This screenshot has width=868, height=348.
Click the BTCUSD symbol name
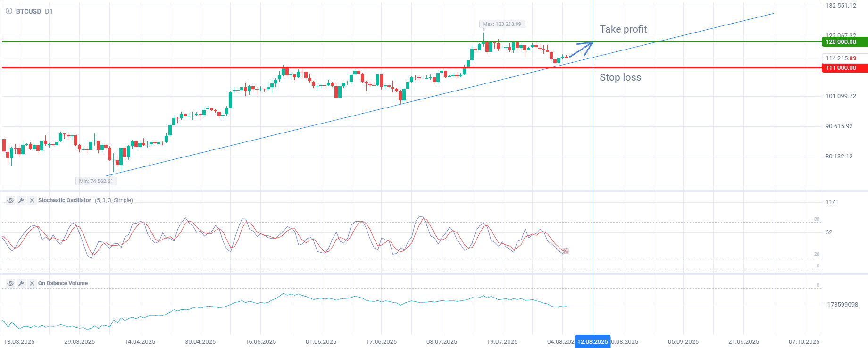click(28, 11)
